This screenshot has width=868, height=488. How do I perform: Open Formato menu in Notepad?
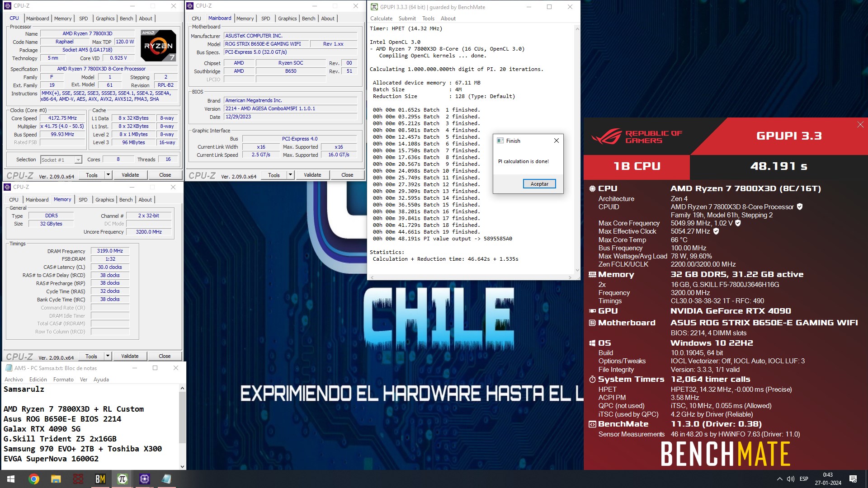pos(63,380)
